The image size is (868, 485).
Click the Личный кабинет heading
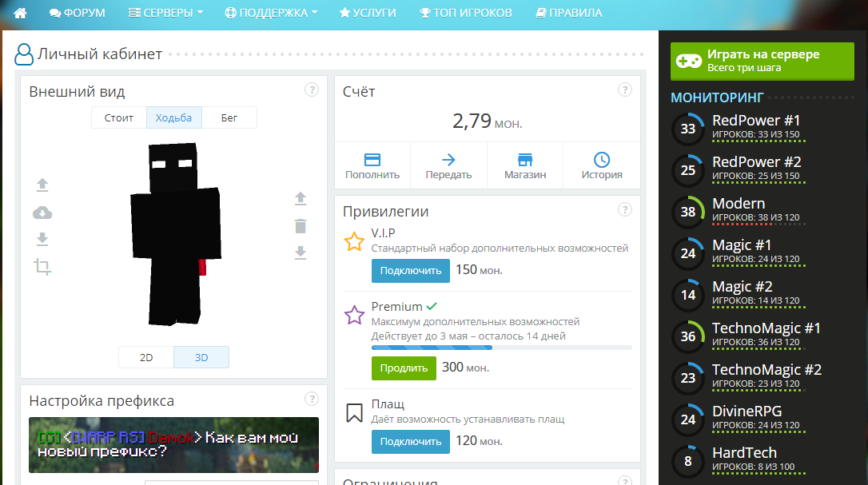100,54
